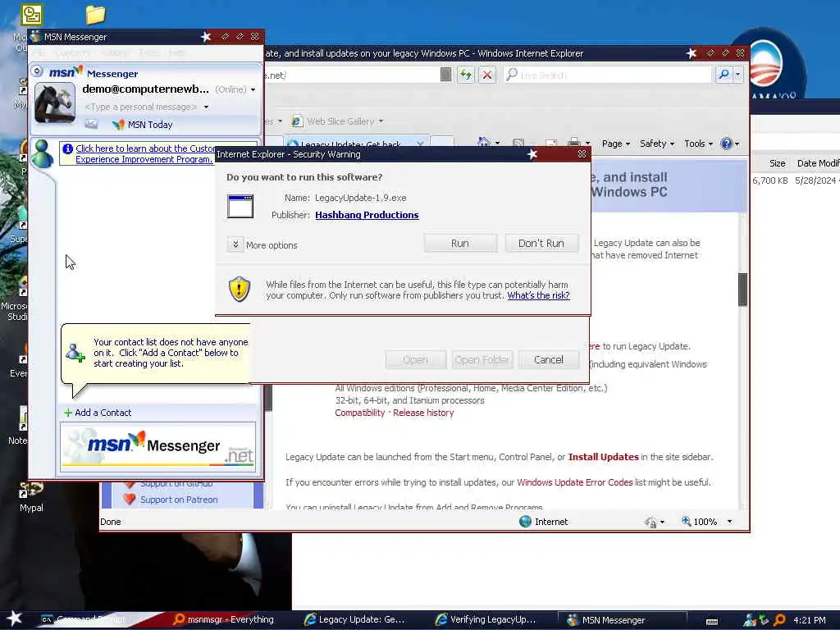Open the personal message dropdown arrow

click(206, 107)
